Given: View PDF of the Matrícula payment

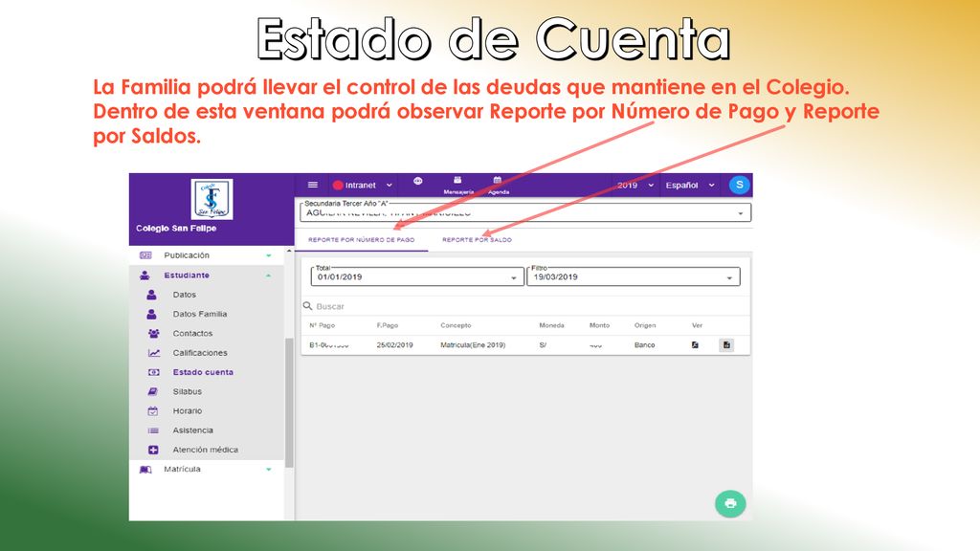Looking at the screenshot, I should coord(695,344).
